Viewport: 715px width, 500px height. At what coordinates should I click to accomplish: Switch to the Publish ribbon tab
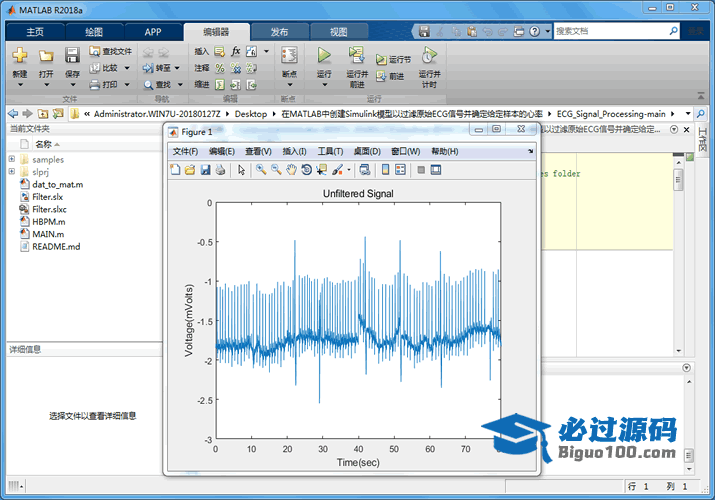279,32
